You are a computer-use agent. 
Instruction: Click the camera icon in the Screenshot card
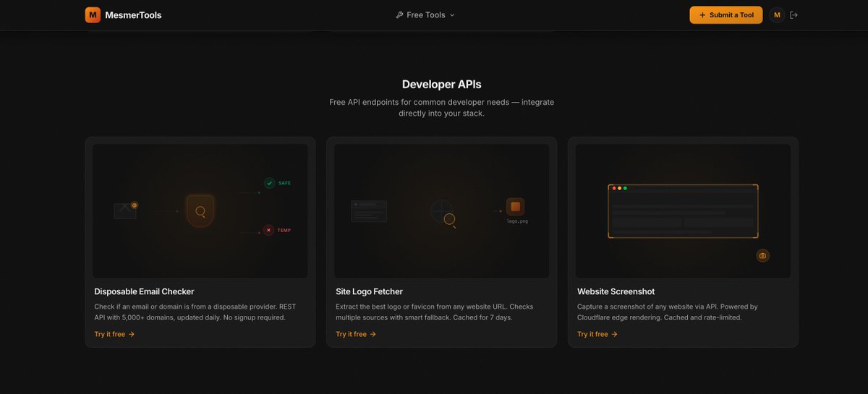(762, 255)
